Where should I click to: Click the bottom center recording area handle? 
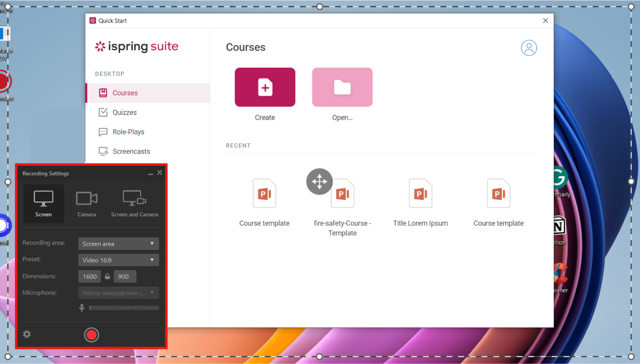319,356
